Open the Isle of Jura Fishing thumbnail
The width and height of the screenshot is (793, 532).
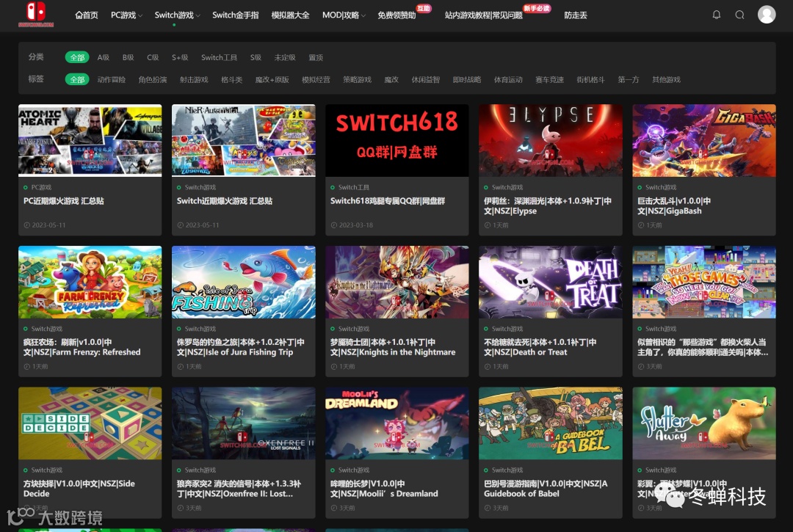(244, 282)
